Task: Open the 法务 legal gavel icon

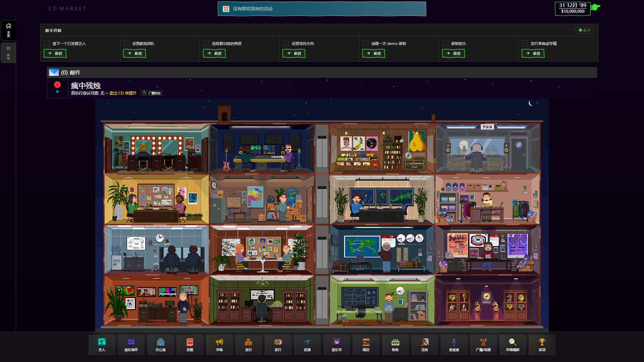Action: [425, 345]
